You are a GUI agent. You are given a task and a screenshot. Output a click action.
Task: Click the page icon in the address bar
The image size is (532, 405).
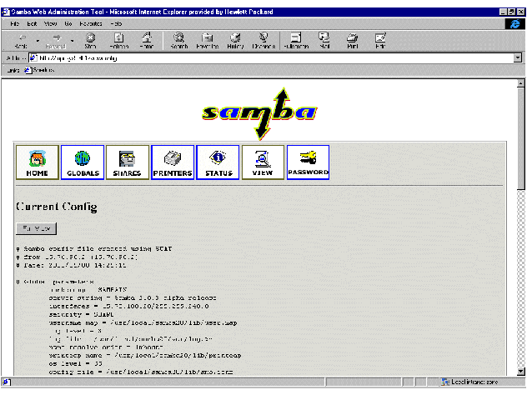33,58
